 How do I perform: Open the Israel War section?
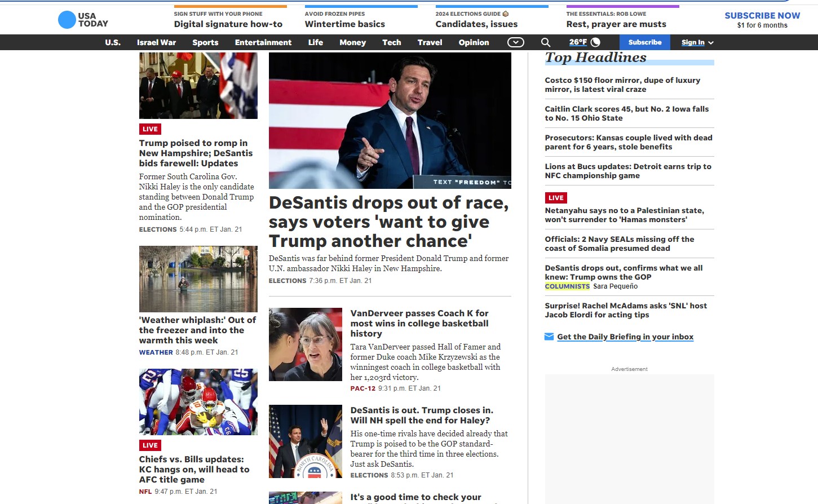coord(156,42)
